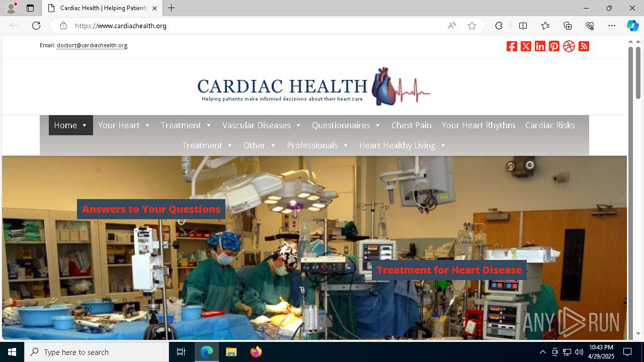Enable Split Screen icon

pyautogui.click(x=523, y=26)
